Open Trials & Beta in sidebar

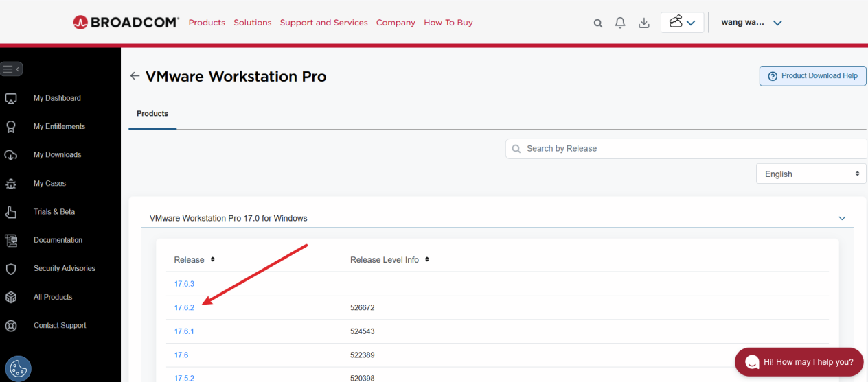coord(54,212)
